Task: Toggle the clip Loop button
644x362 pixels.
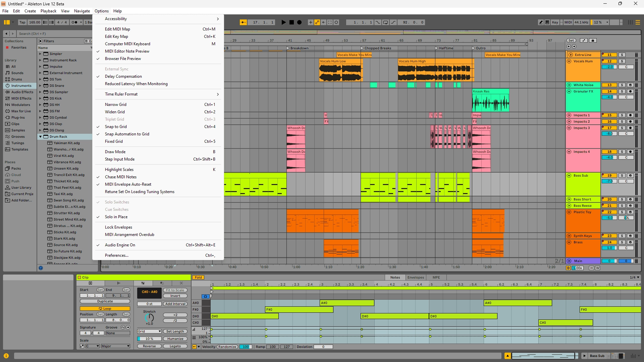Action: (105, 309)
